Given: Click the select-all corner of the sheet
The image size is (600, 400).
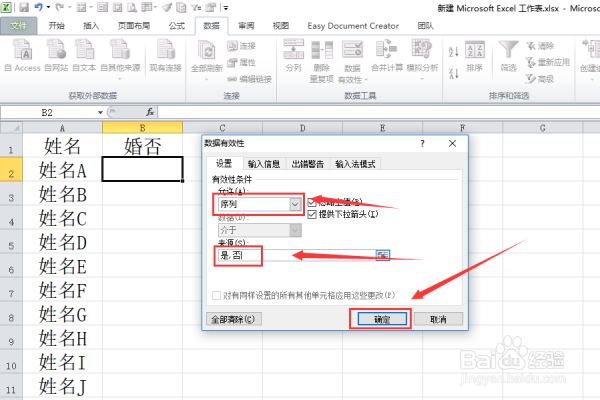Looking at the screenshot, I should (11, 127).
